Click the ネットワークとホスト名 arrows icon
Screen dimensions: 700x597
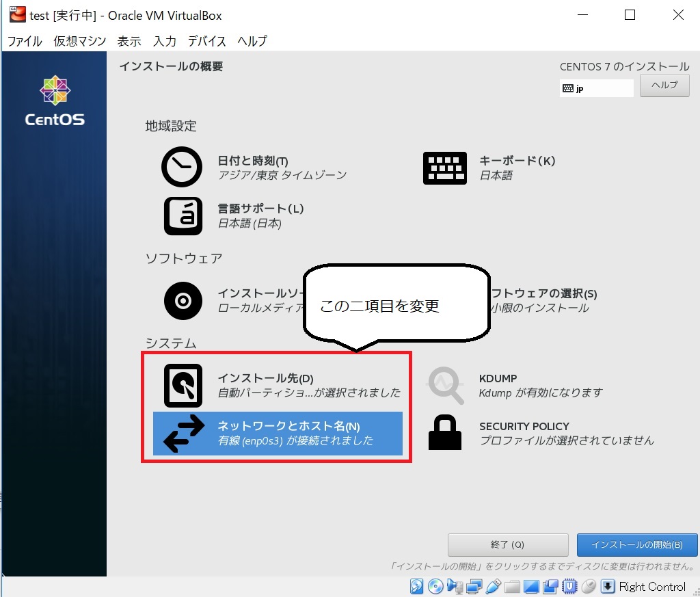[x=184, y=434]
